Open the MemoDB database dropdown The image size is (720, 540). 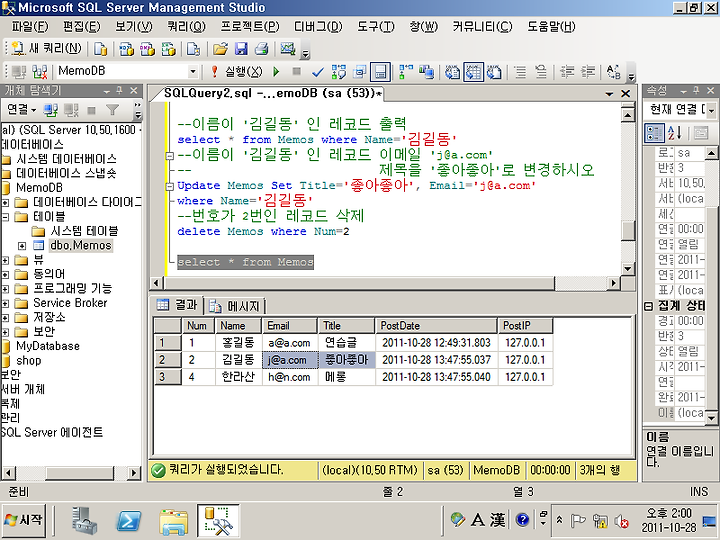[x=193, y=72]
